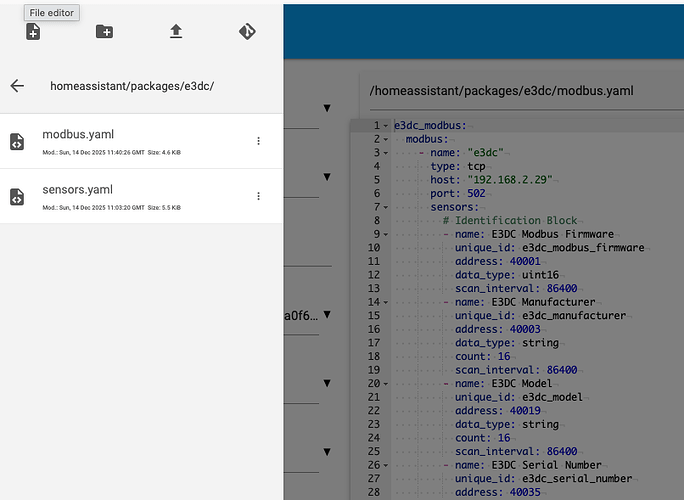The height and width of the screenshot is (500, 684).
Task: Fold the E3DC Serial Number block
Action: tap(387, 465)
